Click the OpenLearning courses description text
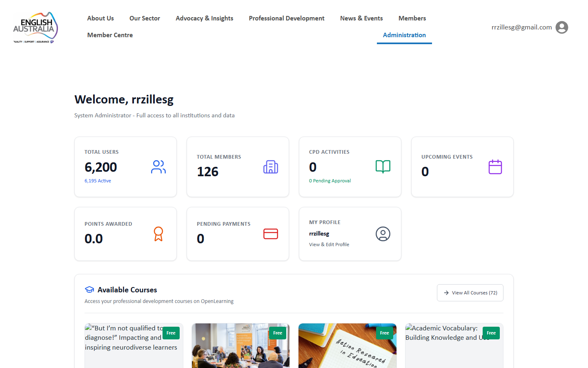Viewport: 588px width, 368px height. coord(159,301)
